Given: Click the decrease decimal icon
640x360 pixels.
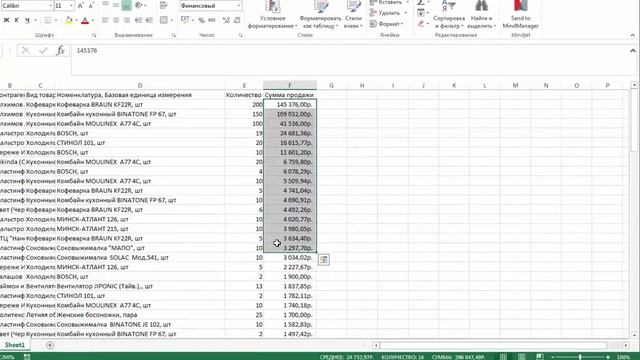Looking at the screenshot, I should [x=237, y=20].
